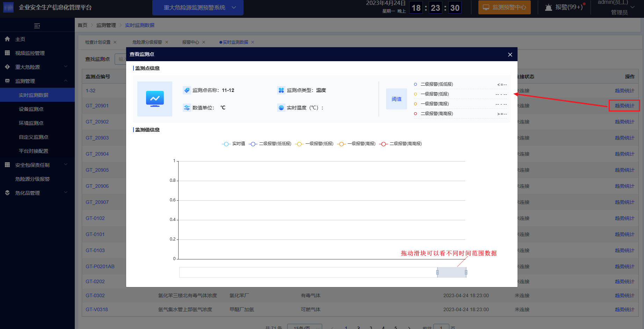Open monitoring point GT_20905 link
This screenshot has height=329, width=644.
97,170
